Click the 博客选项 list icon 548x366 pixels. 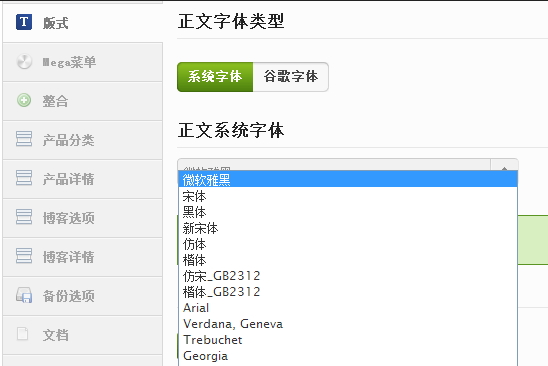(x=24, y=217)
